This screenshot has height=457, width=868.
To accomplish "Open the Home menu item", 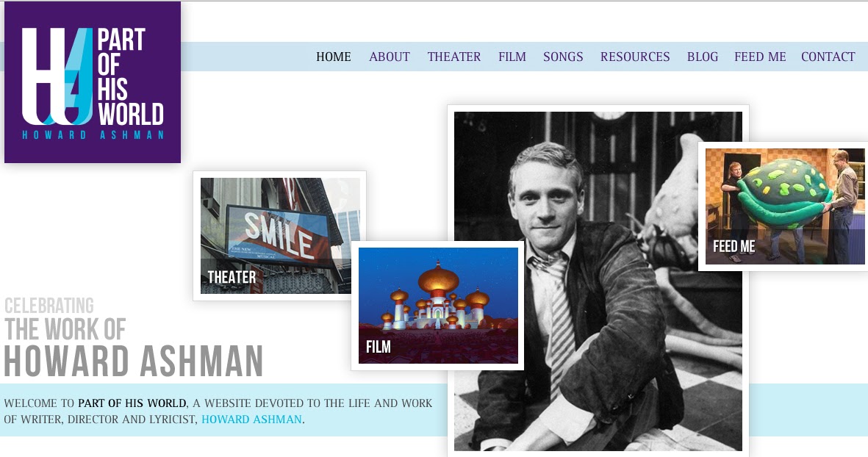I will point(333,57).
